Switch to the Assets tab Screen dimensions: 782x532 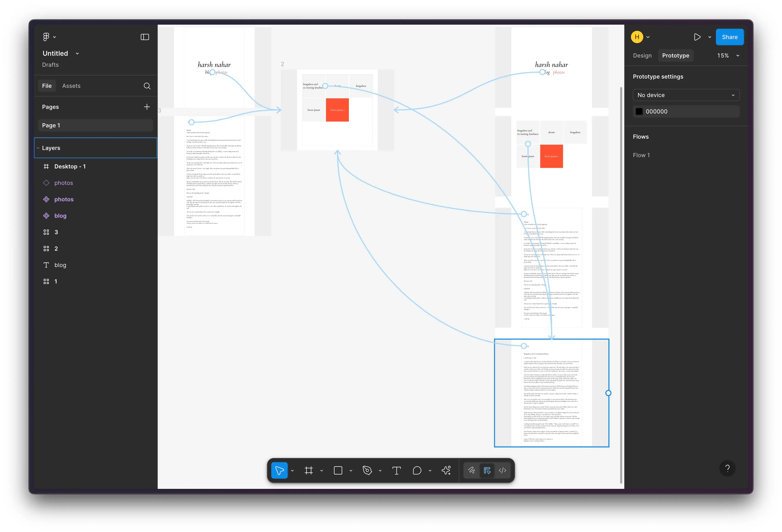[71, 86]
